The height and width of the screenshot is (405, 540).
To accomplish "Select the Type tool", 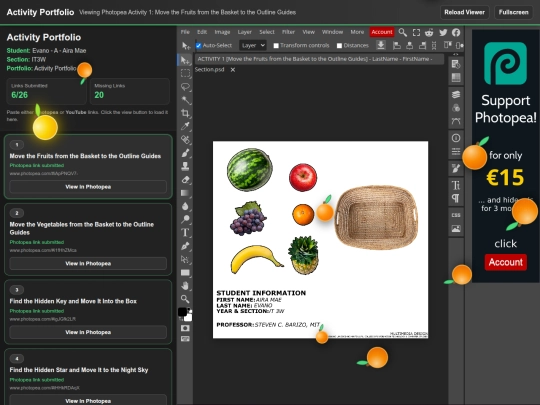I will coord(185,232).
